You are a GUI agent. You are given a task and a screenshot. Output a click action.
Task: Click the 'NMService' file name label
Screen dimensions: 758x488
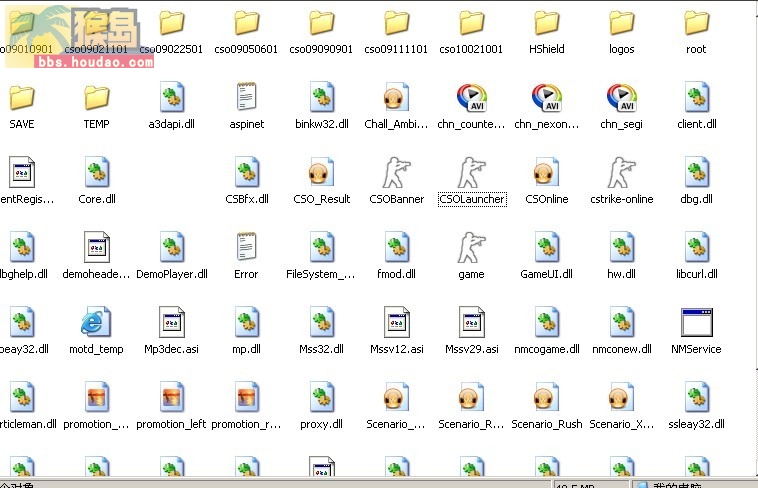(x=696, y=349)
